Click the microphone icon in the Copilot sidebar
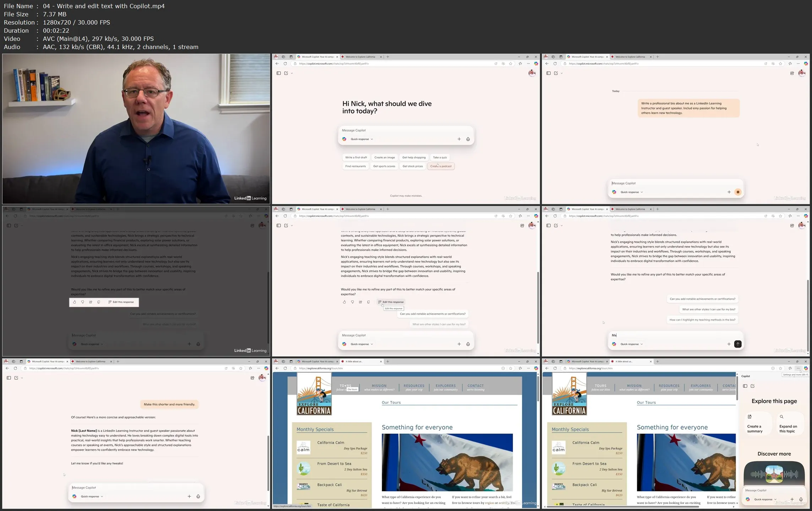Screen dimensions: 812x511 801,499
